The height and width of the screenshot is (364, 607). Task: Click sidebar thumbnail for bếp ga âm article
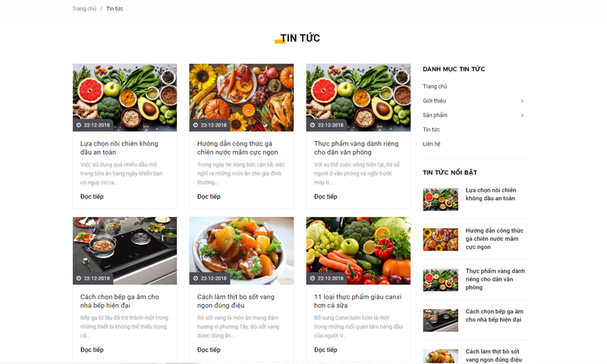440,320
